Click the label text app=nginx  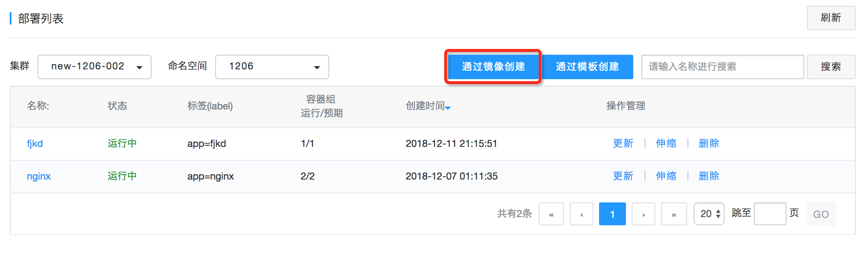pyautogui.click(x=211, y=176)
